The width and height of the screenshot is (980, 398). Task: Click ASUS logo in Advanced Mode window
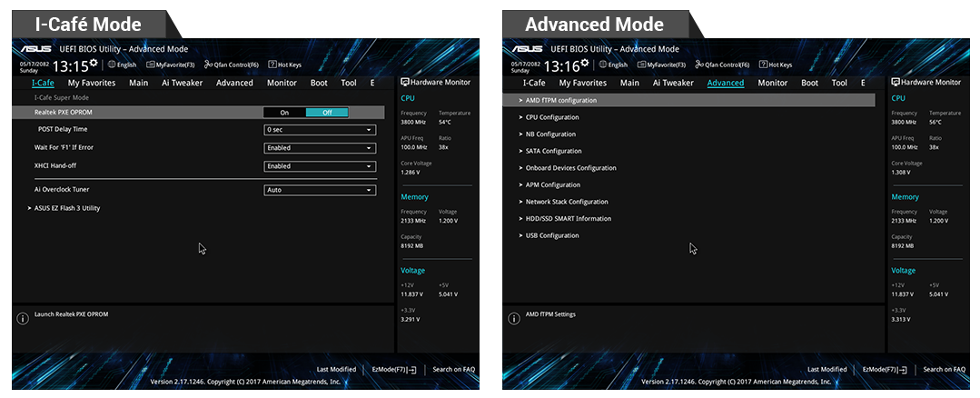[x=528, y=49]
